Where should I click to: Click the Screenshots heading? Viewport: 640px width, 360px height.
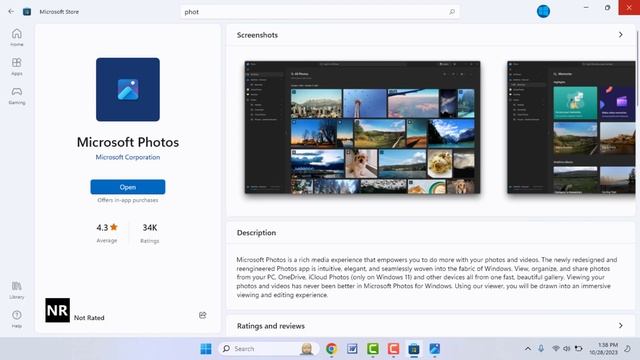257,35
